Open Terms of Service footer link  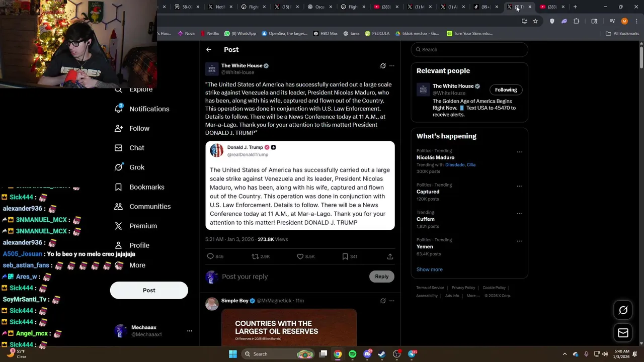tap(430, 288)
